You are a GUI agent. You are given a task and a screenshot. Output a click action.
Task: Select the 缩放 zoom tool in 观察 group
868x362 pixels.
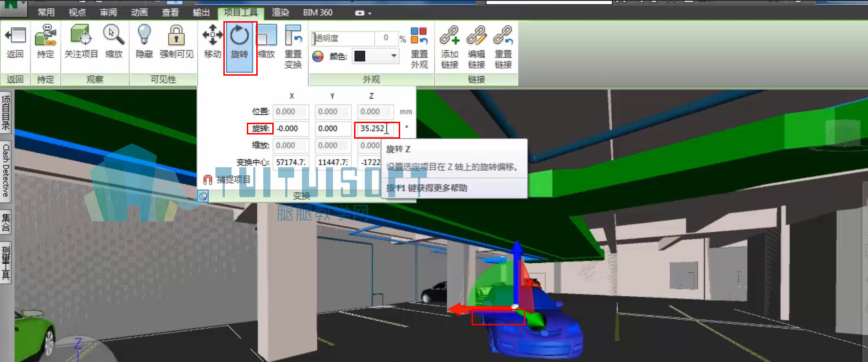point(114,42)
